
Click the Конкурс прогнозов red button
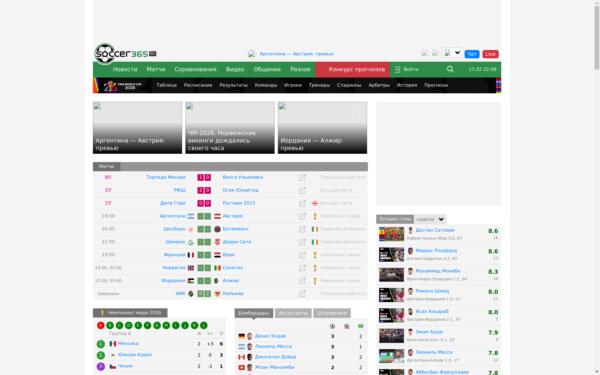pyautogui.click(x=352, y=69)
